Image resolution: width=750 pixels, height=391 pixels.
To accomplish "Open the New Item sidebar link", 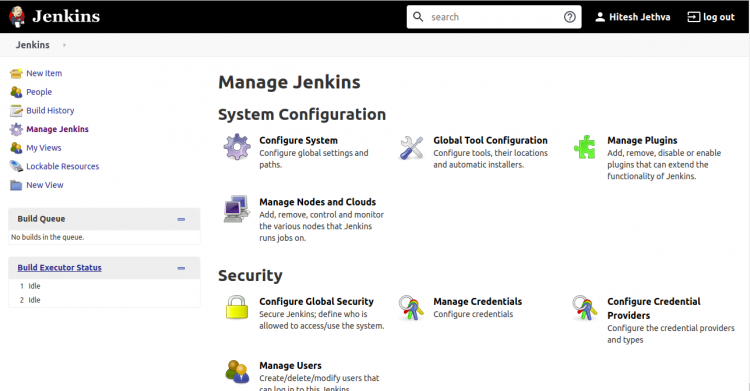I will [x=44, y=73].
